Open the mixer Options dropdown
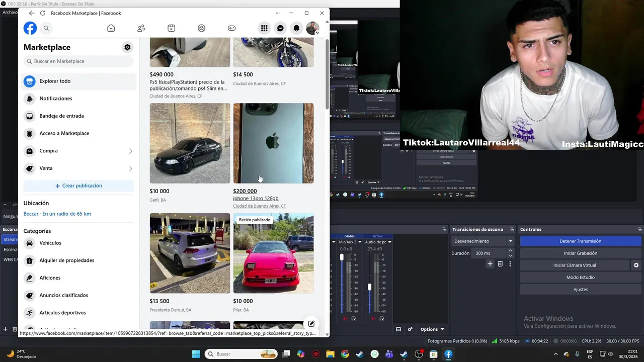The width and height of the screenshot is (644, 362). point(432,329)
